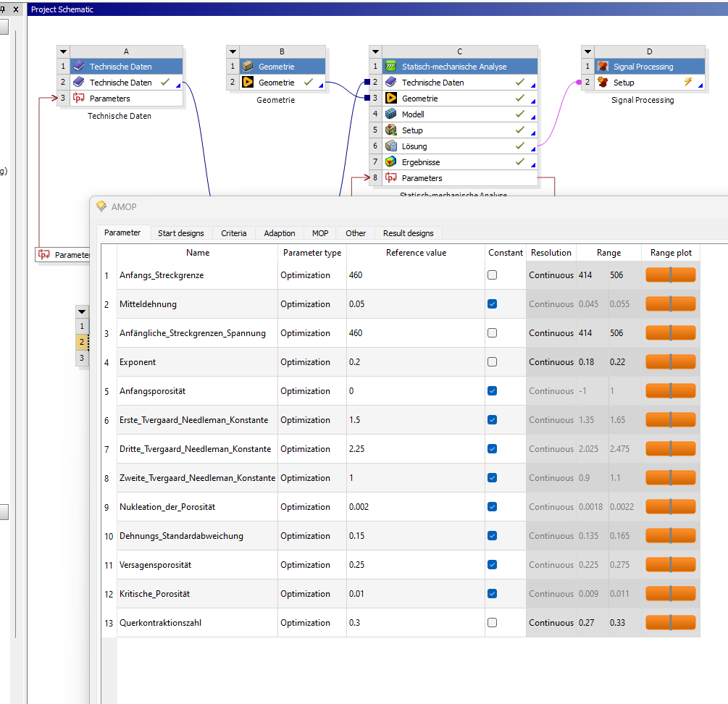The height and width of the screenshot is (704, 728).
Task: Click the Technische Daten icon in system C
Action: tap(391, 82)
